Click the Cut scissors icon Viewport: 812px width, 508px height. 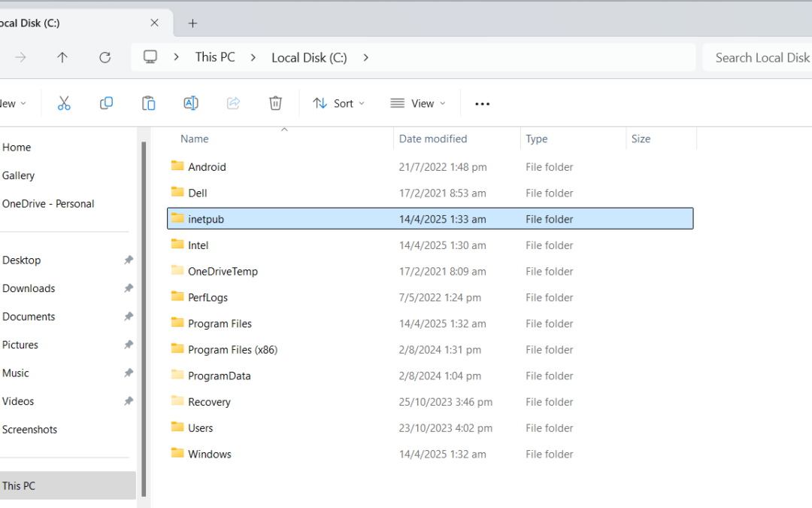[64, 103]
